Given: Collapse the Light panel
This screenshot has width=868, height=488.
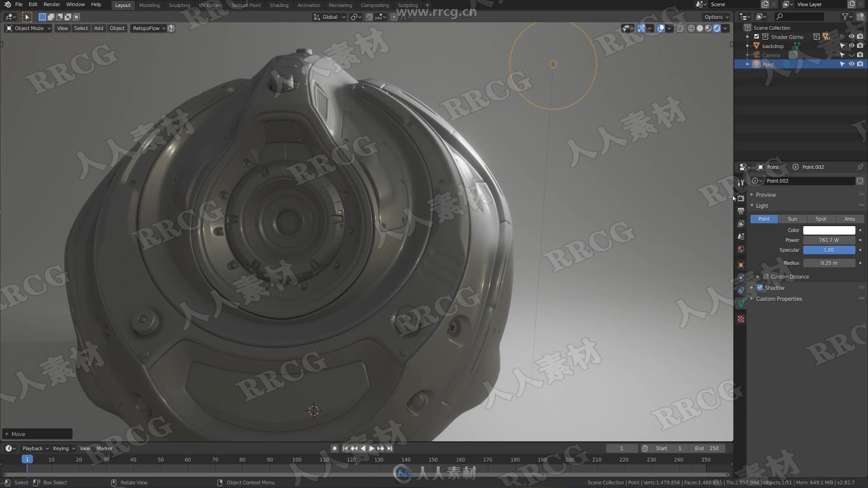Looking at the screenshot, I should pyautogui.click(x=762, y=206).
